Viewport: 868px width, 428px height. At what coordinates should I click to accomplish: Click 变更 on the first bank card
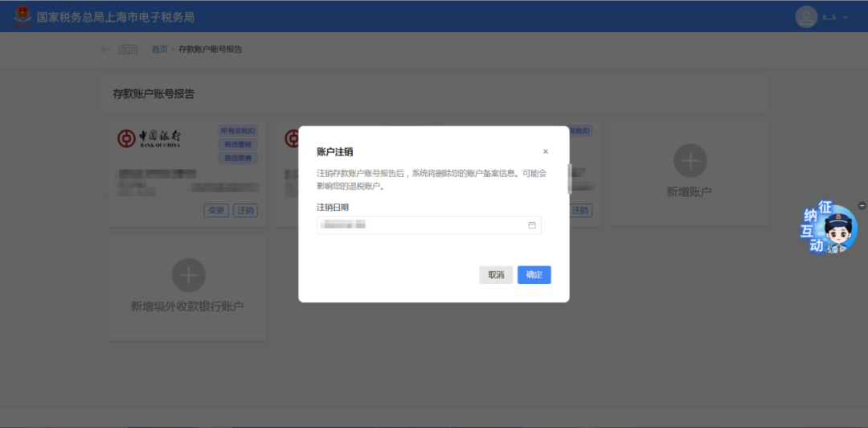coord(216,211)
